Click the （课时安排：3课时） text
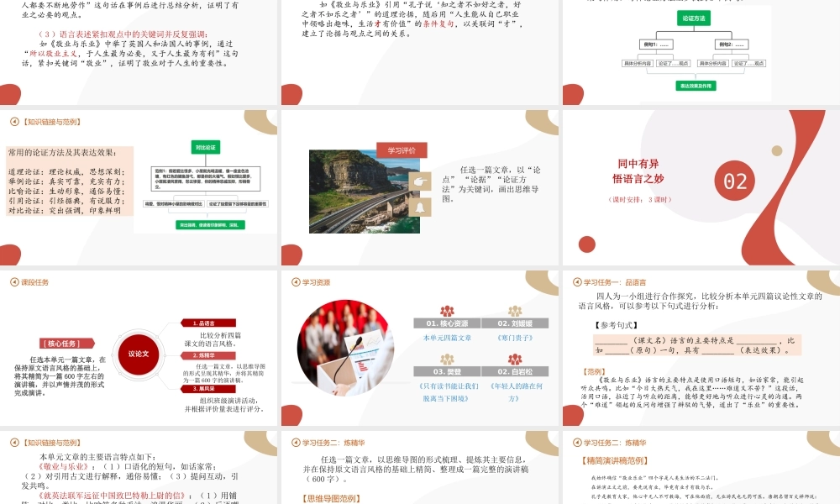The height and width of the screenshot is (504, 840). pos(639,199)
